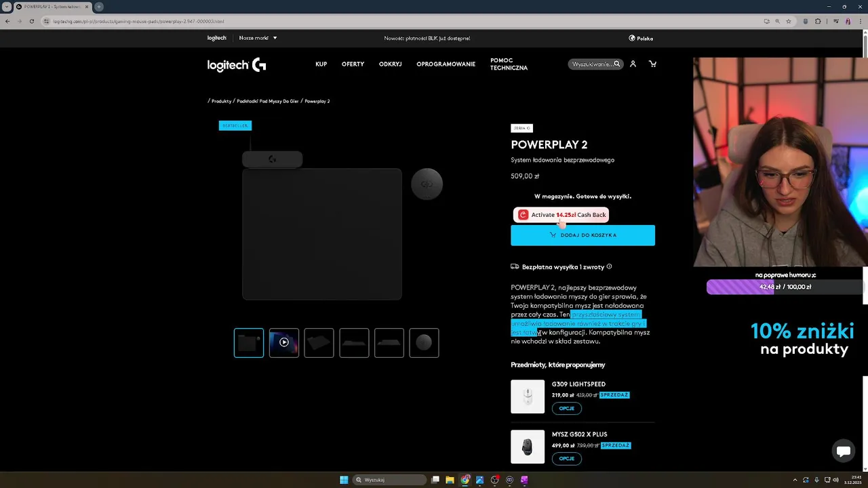The width and height of the screenshot is (868, 488).
Task: Click the purple app icon in the taskbar
Action: 524,480
